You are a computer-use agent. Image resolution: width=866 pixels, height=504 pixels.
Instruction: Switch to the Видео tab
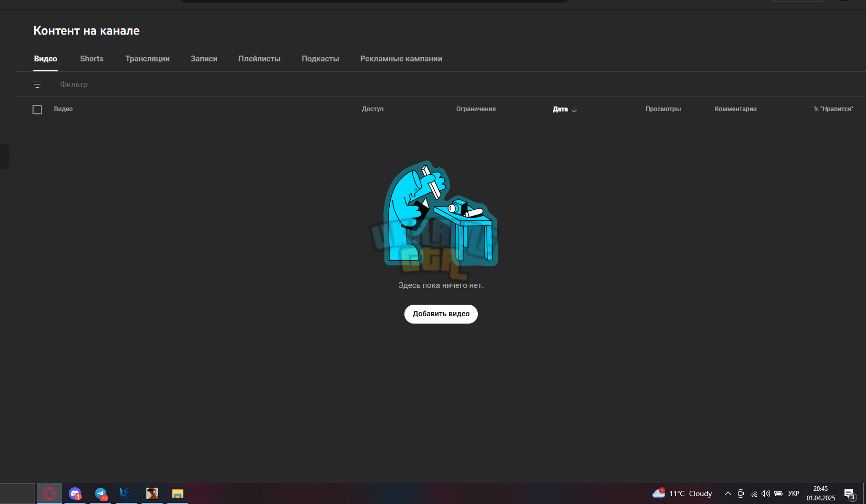click(x=46, y=59)
